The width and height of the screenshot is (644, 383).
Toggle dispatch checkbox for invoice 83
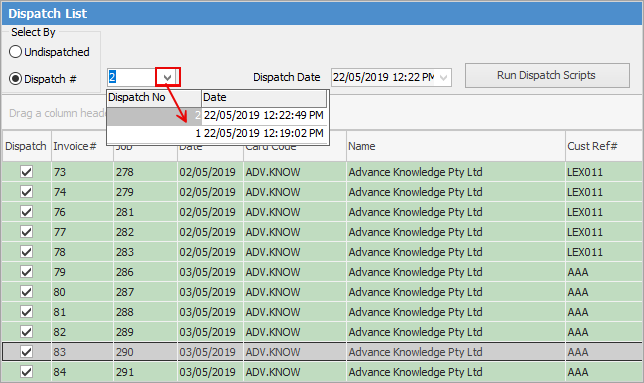click(x=26, y=352)
